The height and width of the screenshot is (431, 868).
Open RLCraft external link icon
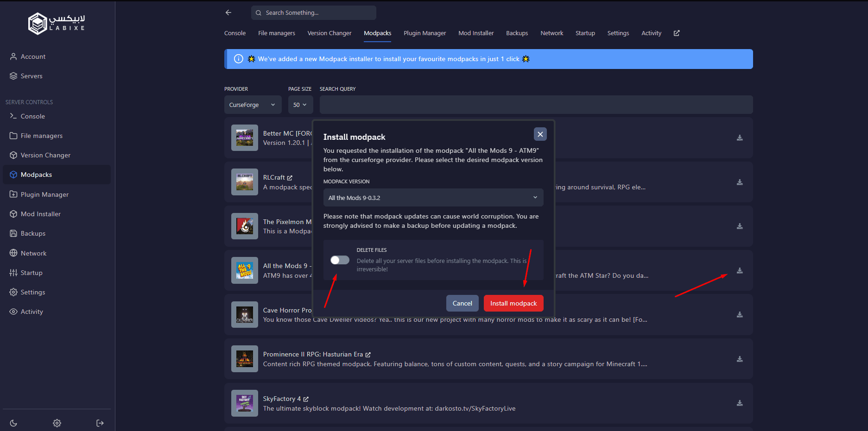(290, 178)
